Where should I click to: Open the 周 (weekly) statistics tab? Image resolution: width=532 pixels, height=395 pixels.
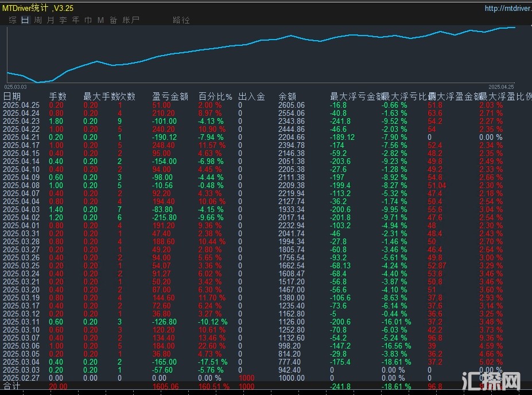(38, 20)
